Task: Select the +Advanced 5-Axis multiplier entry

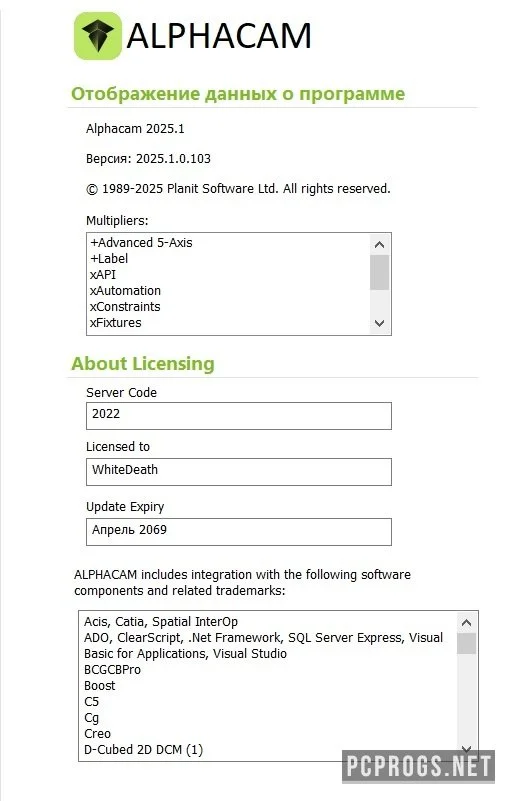Action: tap(141, 243)
